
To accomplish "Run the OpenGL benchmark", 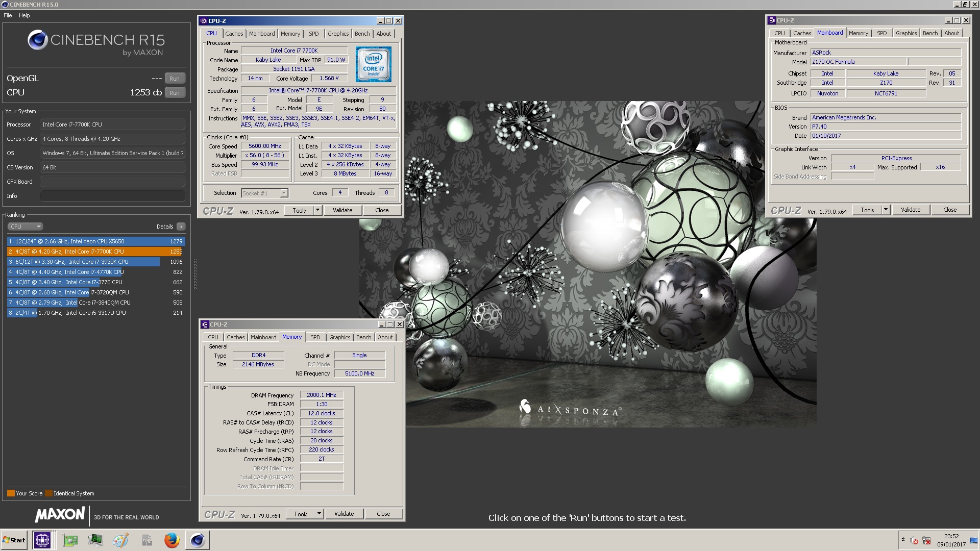I will 175,79.
